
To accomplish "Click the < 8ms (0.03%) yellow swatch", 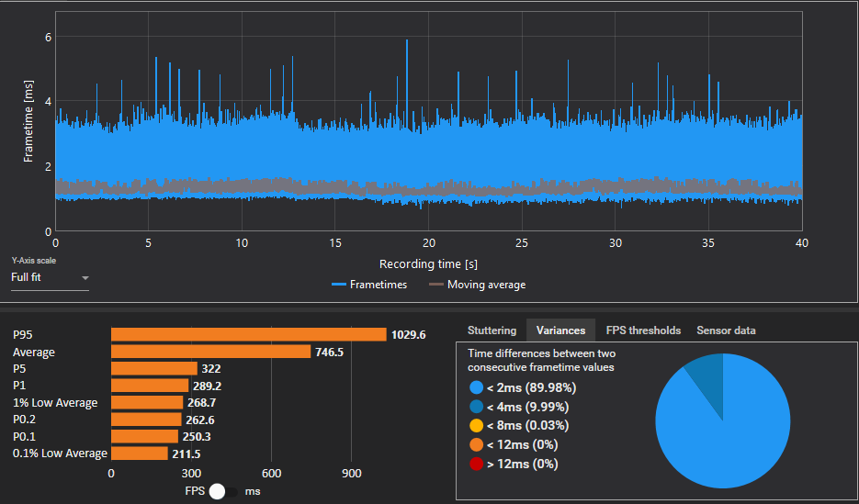I will [x=476, y=425].
